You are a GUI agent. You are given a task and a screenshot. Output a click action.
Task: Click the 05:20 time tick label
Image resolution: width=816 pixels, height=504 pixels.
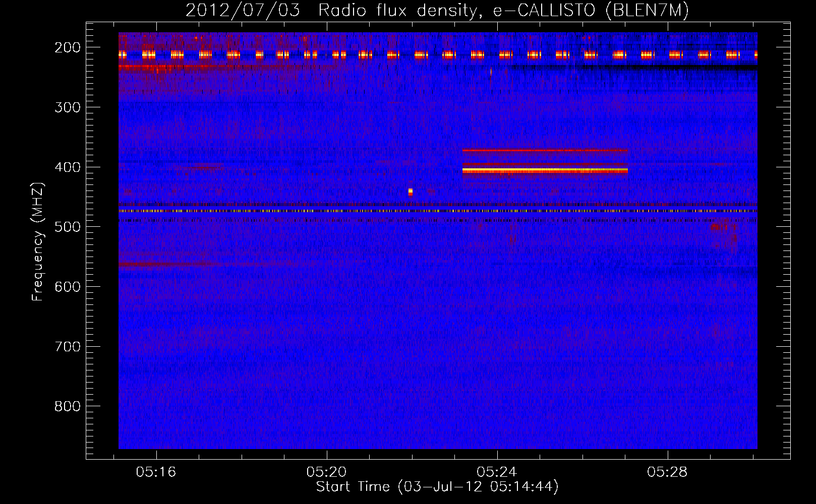pyautogui.click(x=326, y=472)
